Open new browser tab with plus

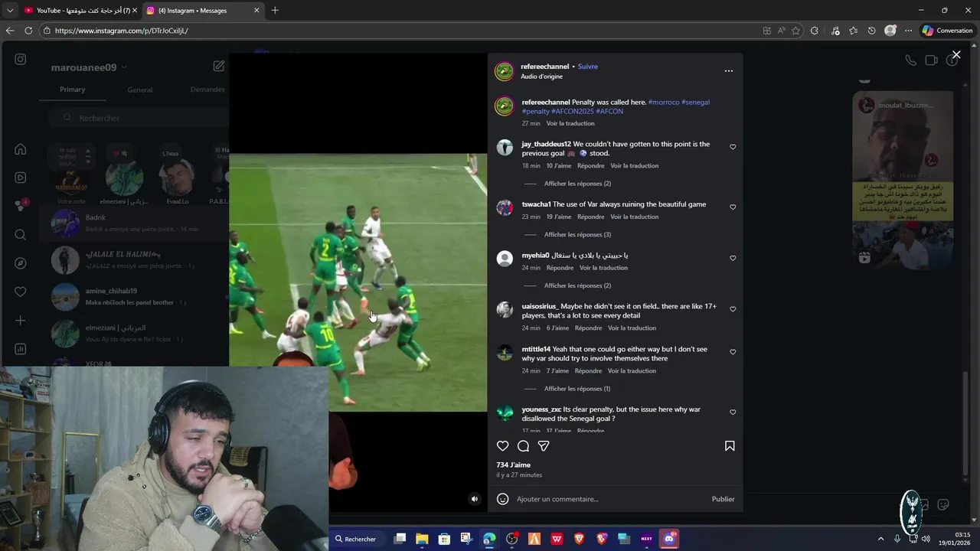tap(275, 11)
